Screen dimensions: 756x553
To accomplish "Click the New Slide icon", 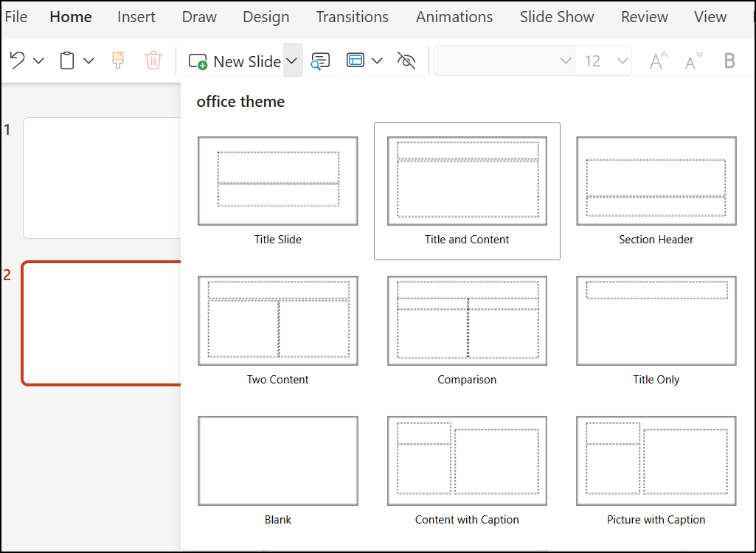I will (197, 60).
